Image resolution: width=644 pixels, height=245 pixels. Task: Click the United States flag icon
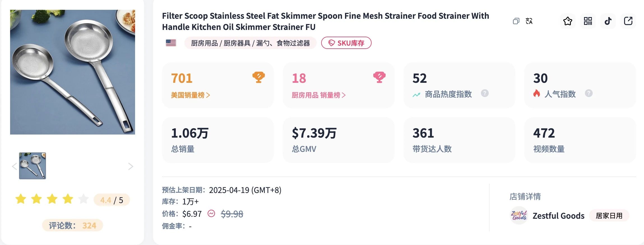click(171, 43)
